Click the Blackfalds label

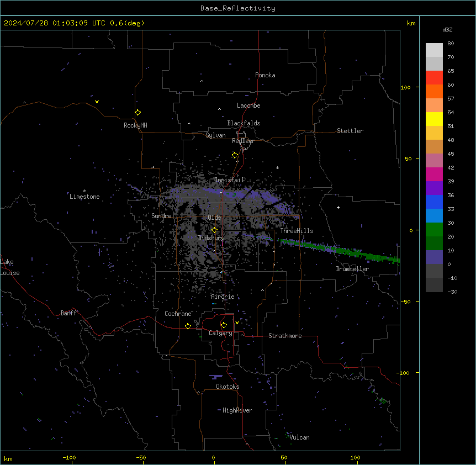(244, 123)
